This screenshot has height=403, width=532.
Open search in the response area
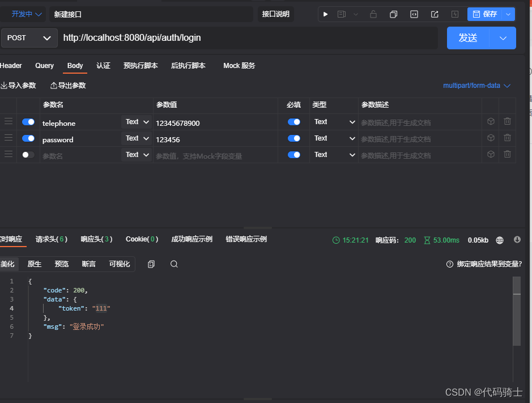point(173,264)
